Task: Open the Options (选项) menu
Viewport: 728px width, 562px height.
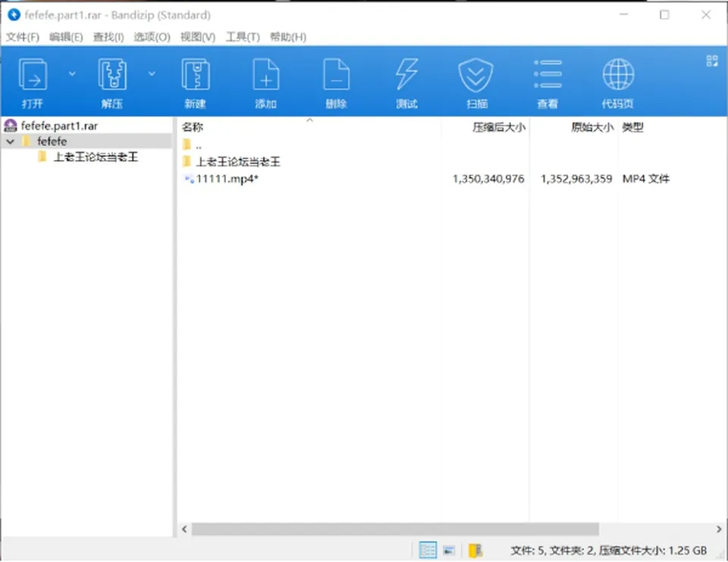Action: [x=152, y=37]
